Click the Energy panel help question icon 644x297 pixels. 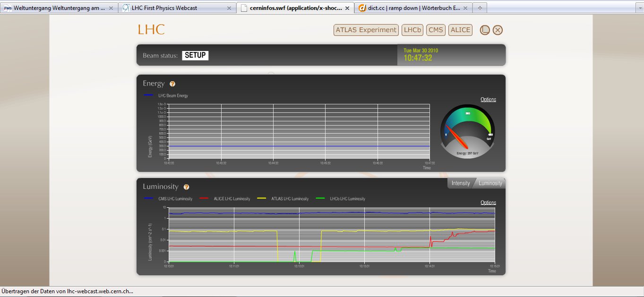[172, 84]
